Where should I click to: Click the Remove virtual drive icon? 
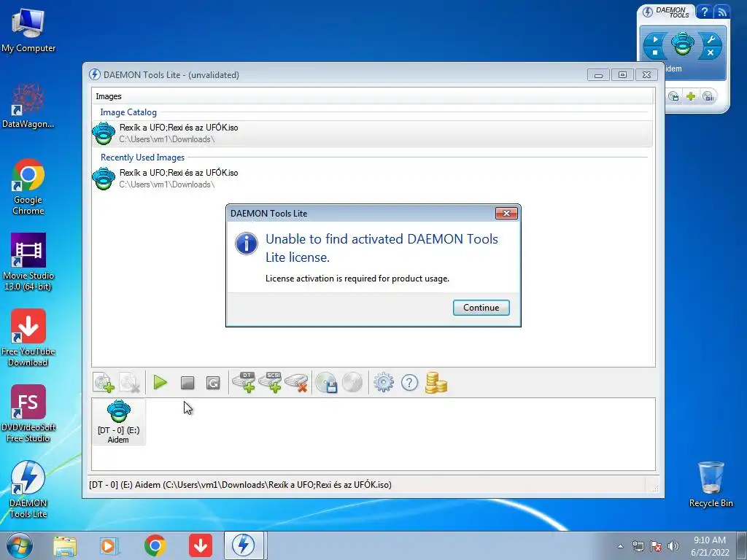point(296,382)
